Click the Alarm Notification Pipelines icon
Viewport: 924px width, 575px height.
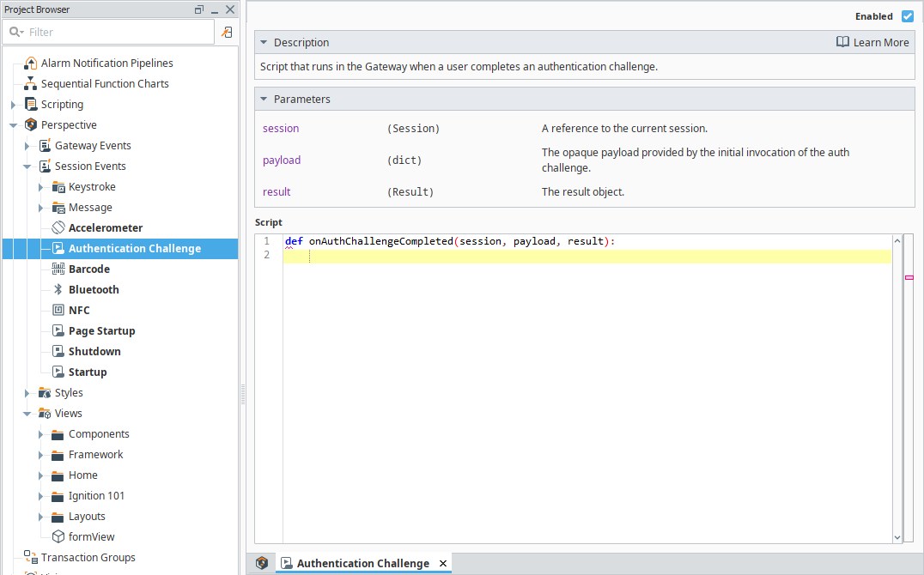coord(31,63)
